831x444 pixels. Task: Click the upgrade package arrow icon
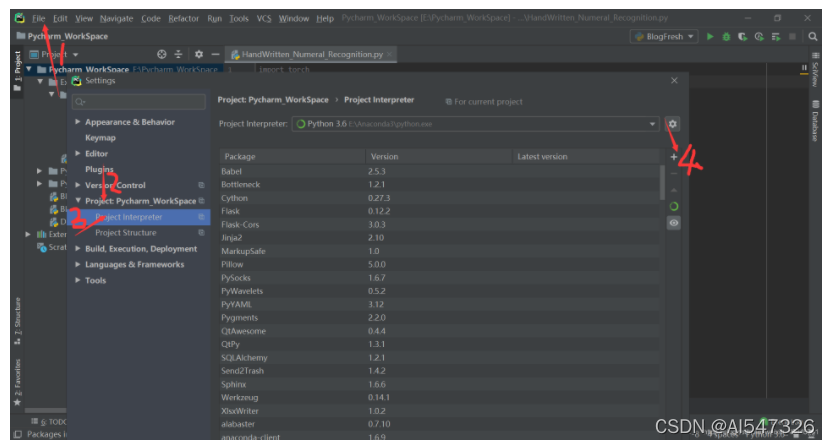pyautogui.click(x=674, y=190)
